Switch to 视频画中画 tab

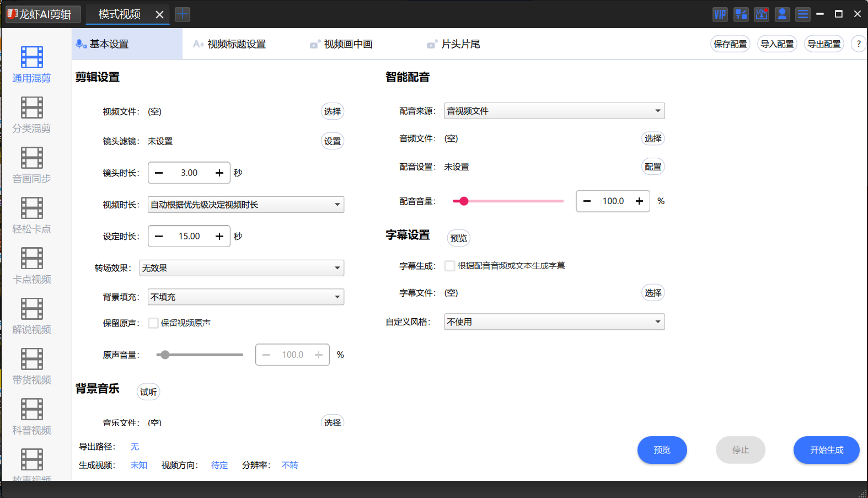(x=341, y=44)
